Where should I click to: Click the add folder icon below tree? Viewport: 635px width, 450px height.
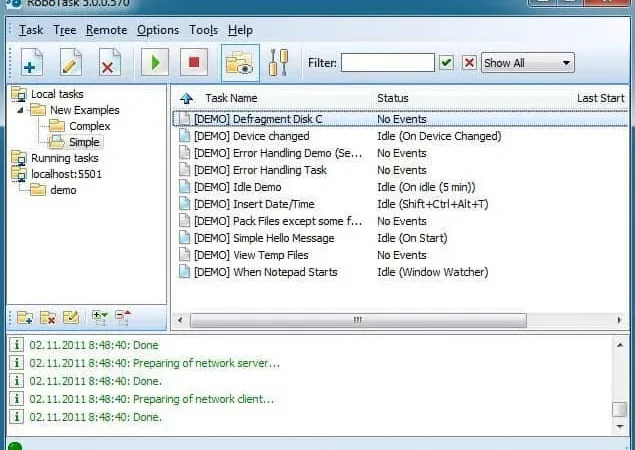(x=25, y=318)
